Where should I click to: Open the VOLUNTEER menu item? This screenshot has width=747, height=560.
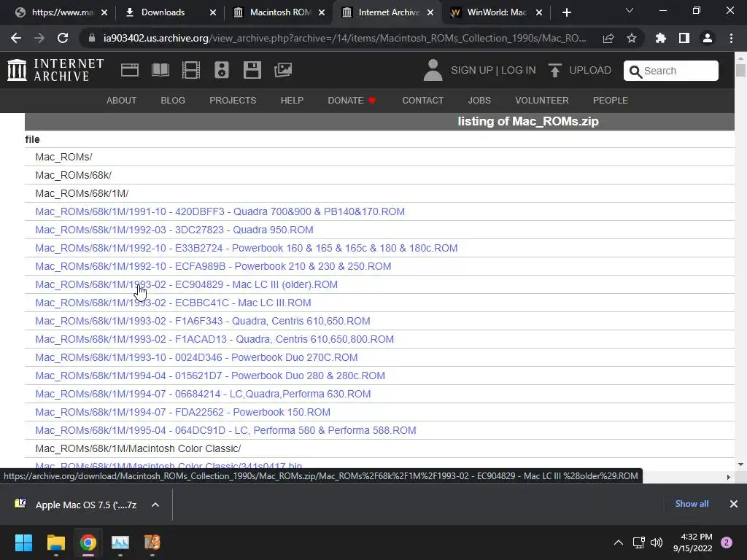click(x=542, y=101)
